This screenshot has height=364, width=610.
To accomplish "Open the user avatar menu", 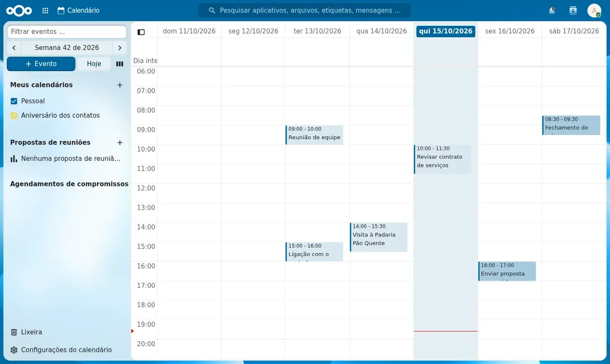I will click(x=594, y=10).
